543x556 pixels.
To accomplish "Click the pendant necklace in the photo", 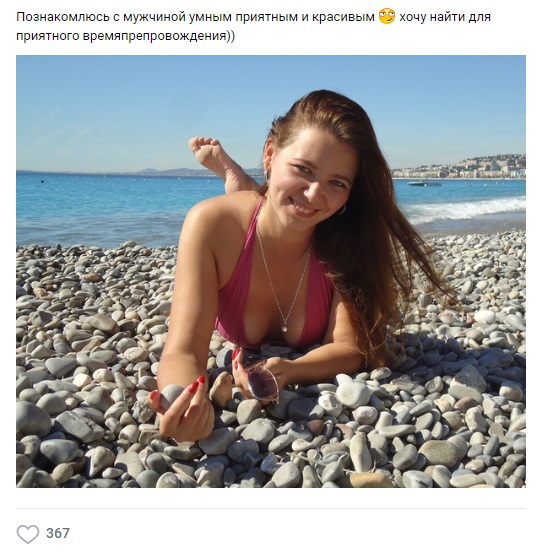I will [285, 327].
